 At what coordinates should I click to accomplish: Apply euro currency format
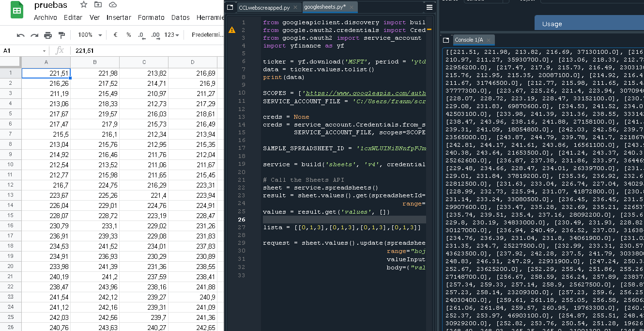(115, 35)
